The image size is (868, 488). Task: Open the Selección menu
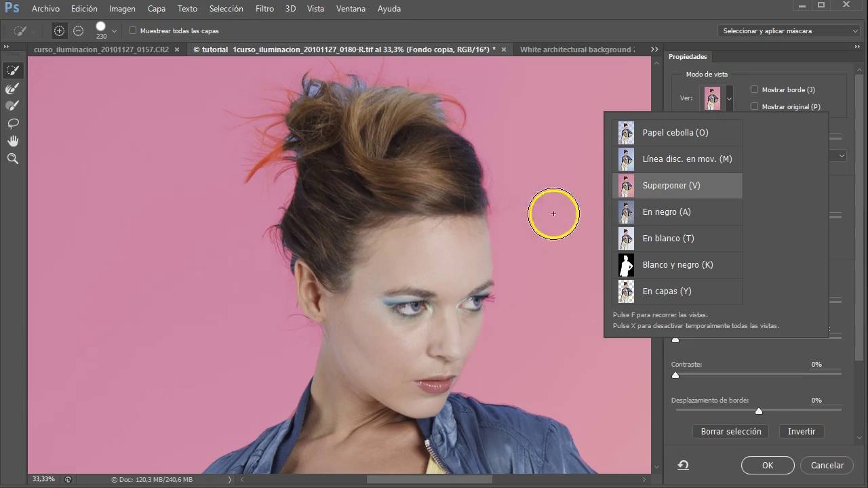[226, 9]
